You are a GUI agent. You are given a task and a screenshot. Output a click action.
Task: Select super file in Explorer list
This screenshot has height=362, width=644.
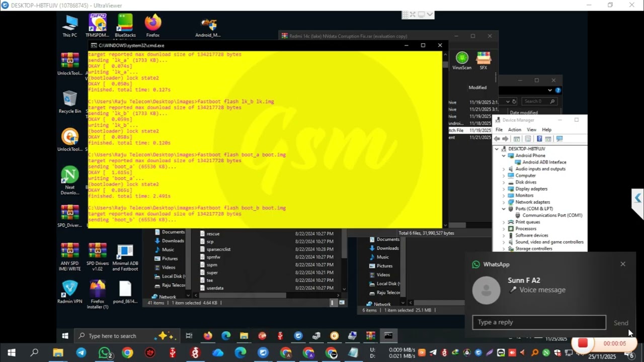coord(212,273)
